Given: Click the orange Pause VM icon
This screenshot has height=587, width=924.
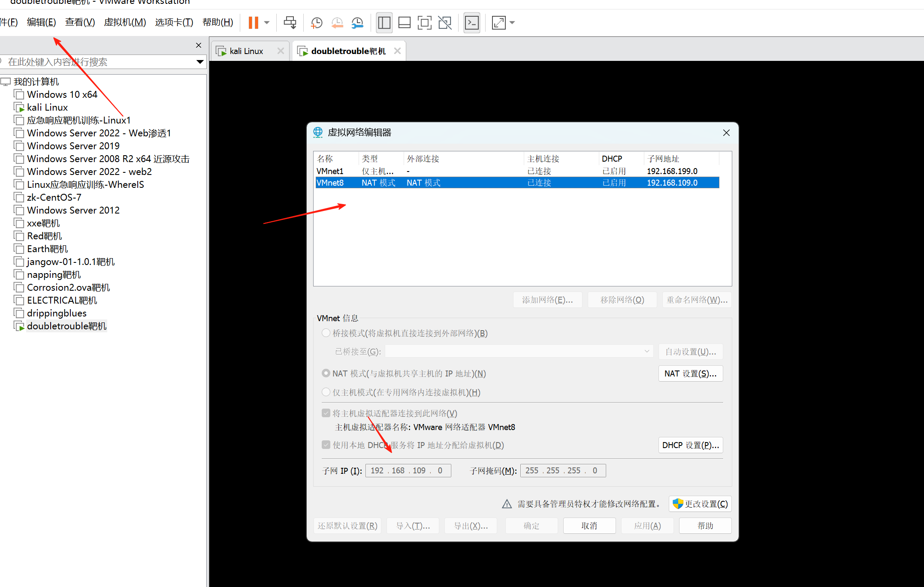Looking at the screenshot, I should (254, 23).
